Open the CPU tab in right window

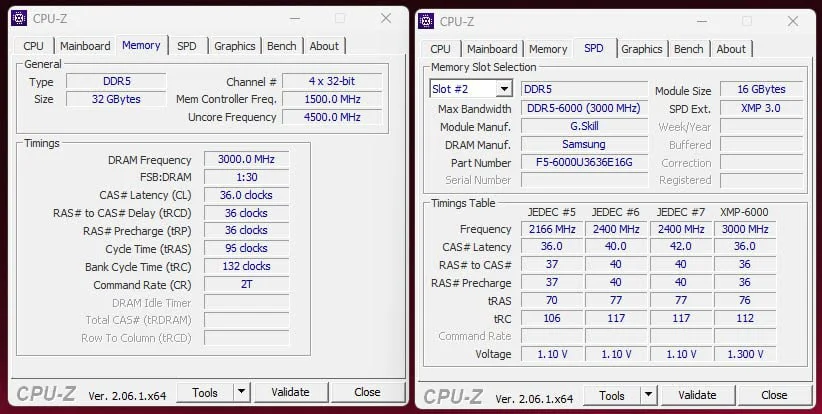pos(440,49)
